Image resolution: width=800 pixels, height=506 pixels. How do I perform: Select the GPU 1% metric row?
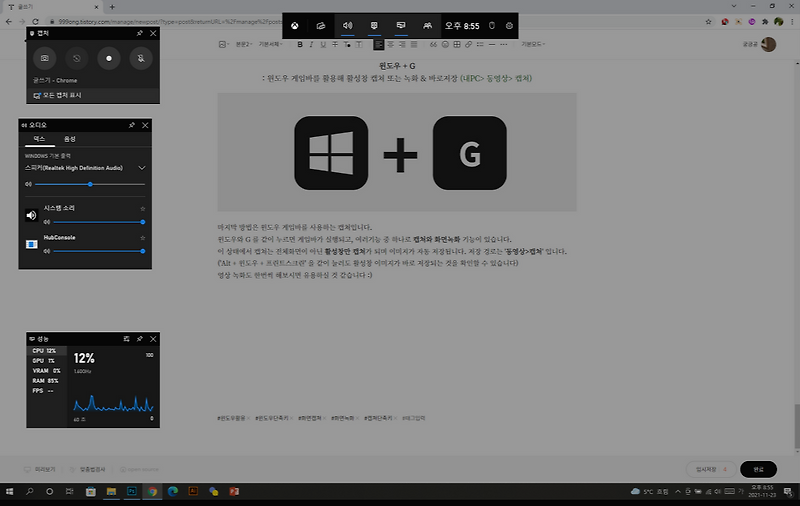[47, 361]
